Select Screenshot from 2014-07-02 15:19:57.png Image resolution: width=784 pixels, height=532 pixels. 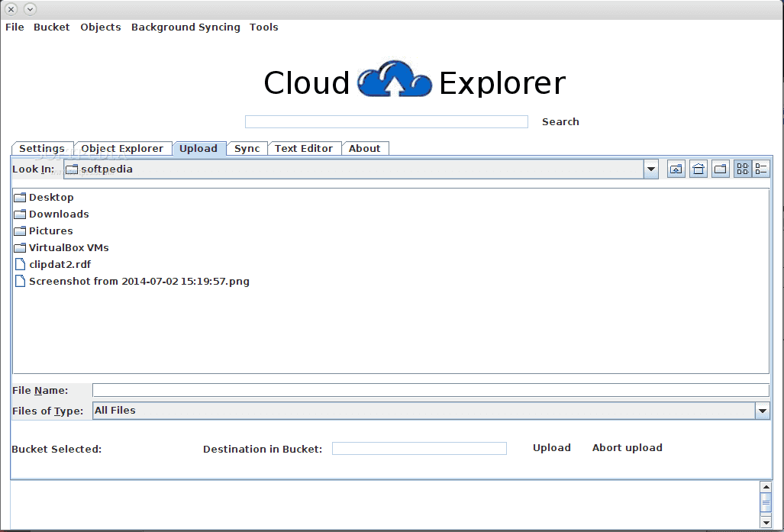[x=139, y=281]
